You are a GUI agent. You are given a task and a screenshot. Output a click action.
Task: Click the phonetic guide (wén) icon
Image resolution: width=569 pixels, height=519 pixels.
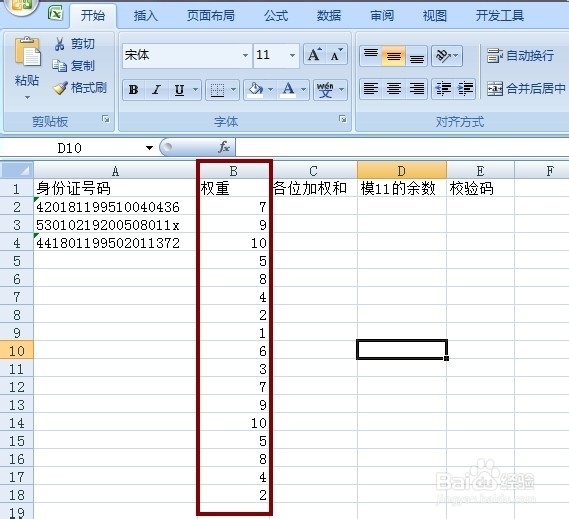pyautogui.click(x=325, y=90)
